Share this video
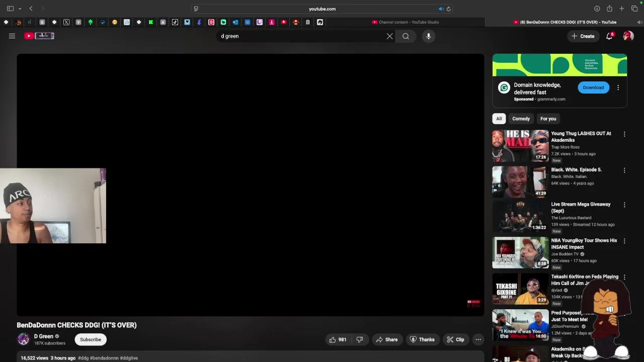 click(386, 339)
